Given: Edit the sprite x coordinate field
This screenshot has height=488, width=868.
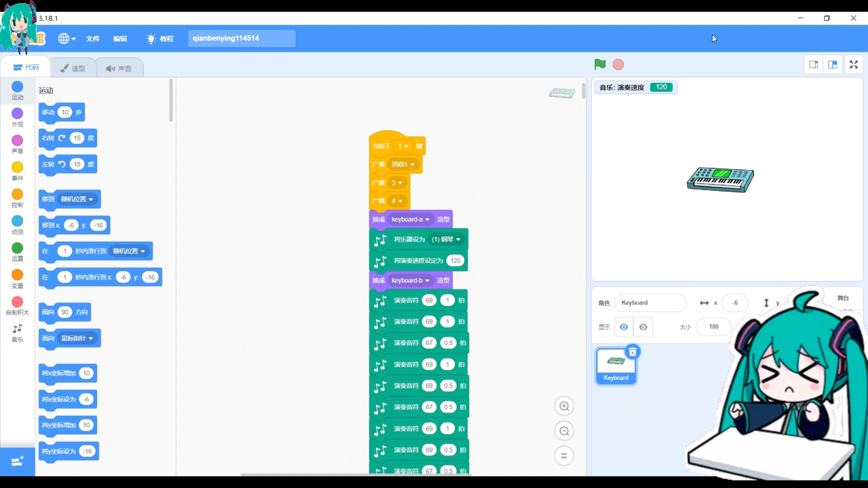Looking at the screenshot, I should pos(735,303).
